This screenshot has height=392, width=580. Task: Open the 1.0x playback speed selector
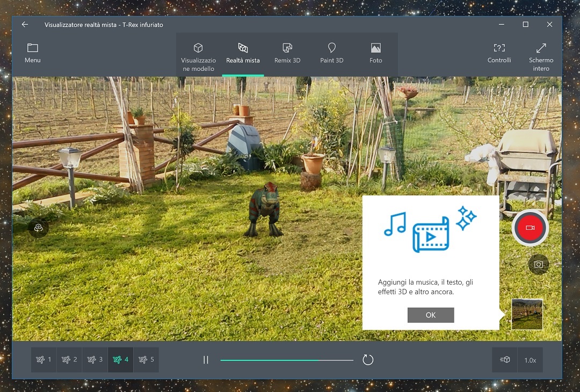coord(530,360)
